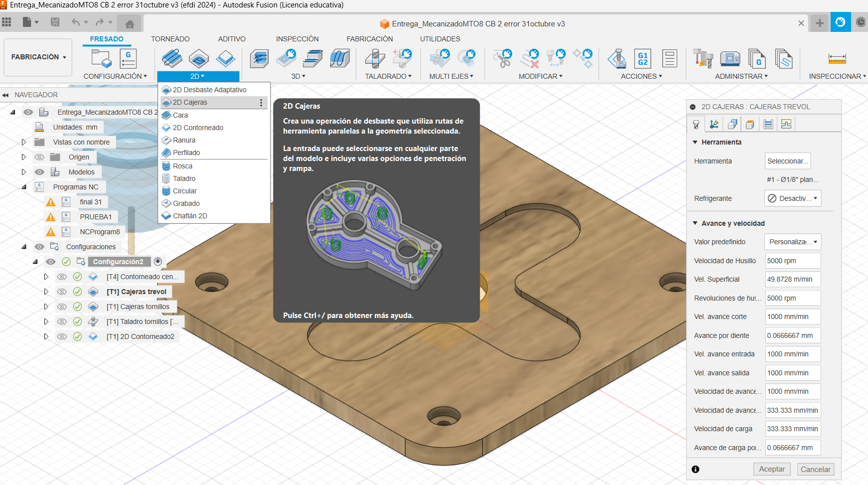Click the job status clock icon
This screenshot has height=485, width=868.
point(861,22)
